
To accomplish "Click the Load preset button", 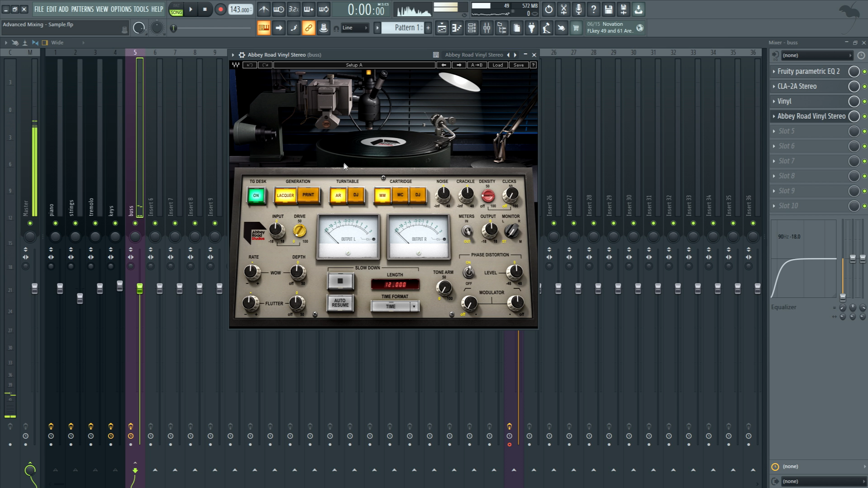I will click(497, 65).
